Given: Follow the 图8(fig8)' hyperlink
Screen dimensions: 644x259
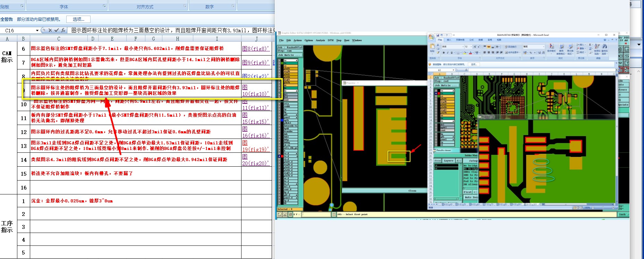Looking at the screenshot, I should 256,49.
